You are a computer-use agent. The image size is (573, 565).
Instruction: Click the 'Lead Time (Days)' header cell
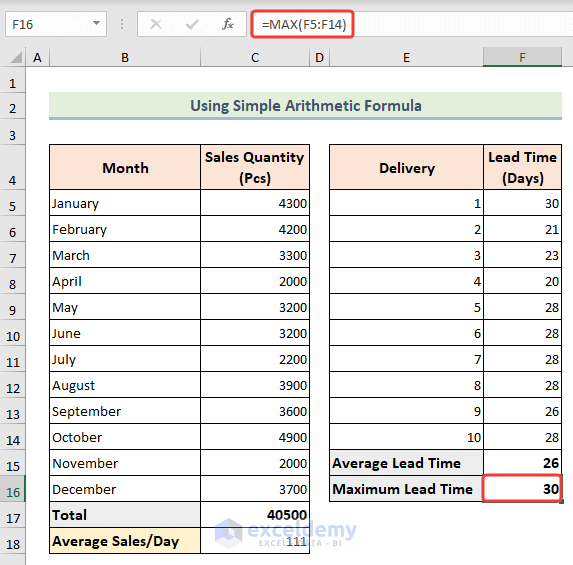pyautogui.click(x=522, y=167)
